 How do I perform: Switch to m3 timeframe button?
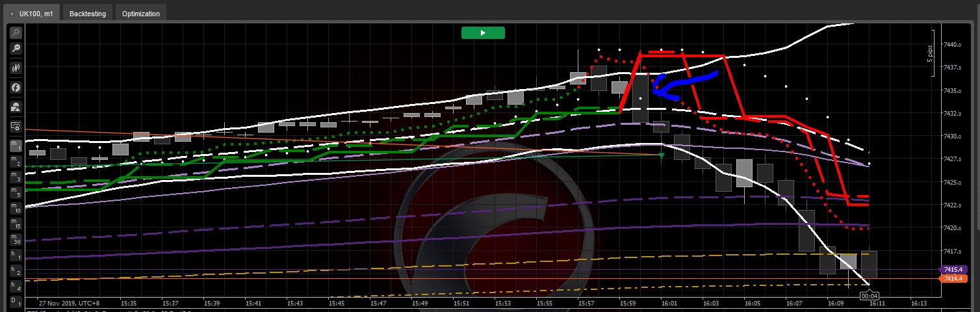pyautogui.click(x=16, y=177)
